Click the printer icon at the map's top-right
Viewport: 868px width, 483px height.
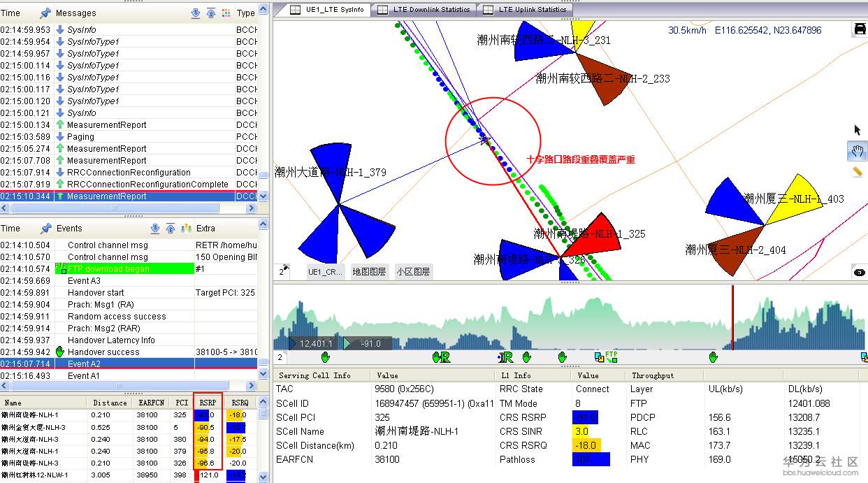click(x=860, y=29)
